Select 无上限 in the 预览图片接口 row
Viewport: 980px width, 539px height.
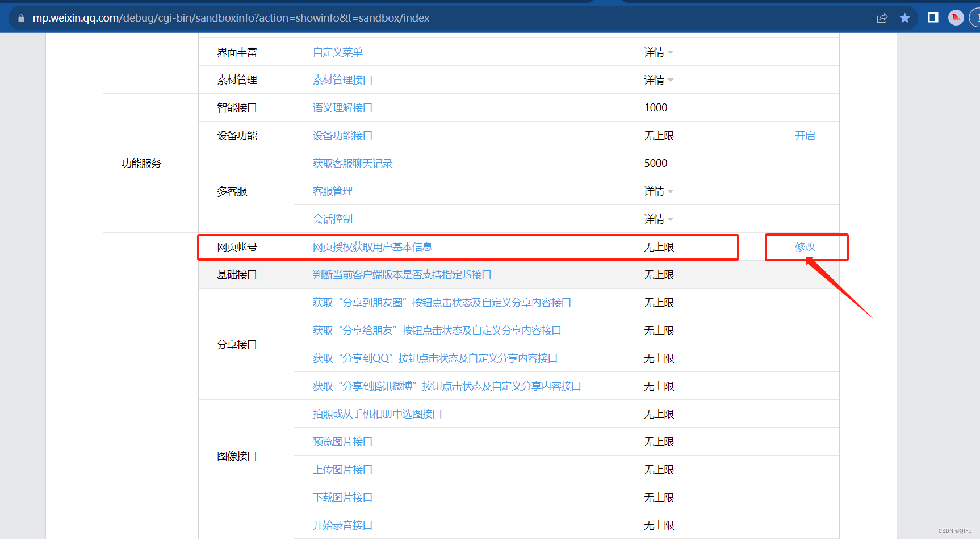[659, 442]
